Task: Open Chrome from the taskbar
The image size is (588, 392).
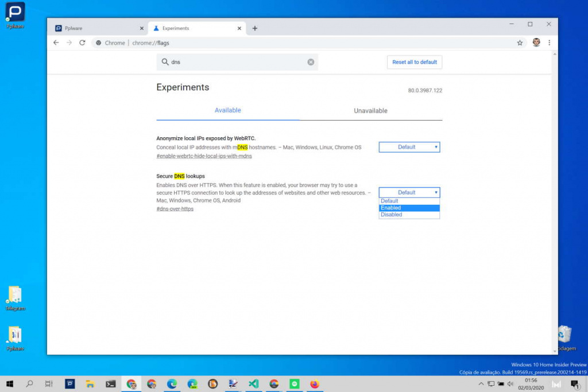Action: tap(131, 385)
